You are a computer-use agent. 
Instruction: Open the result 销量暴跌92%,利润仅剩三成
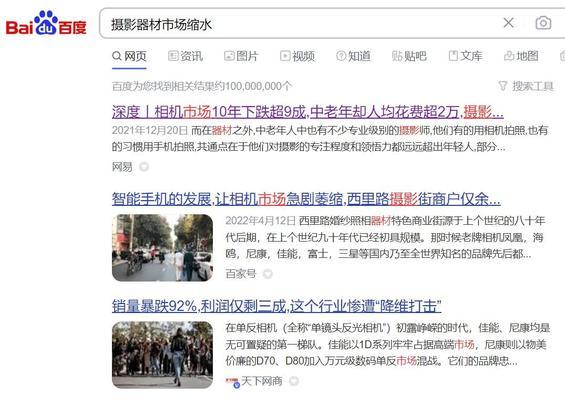click(276, 306)
